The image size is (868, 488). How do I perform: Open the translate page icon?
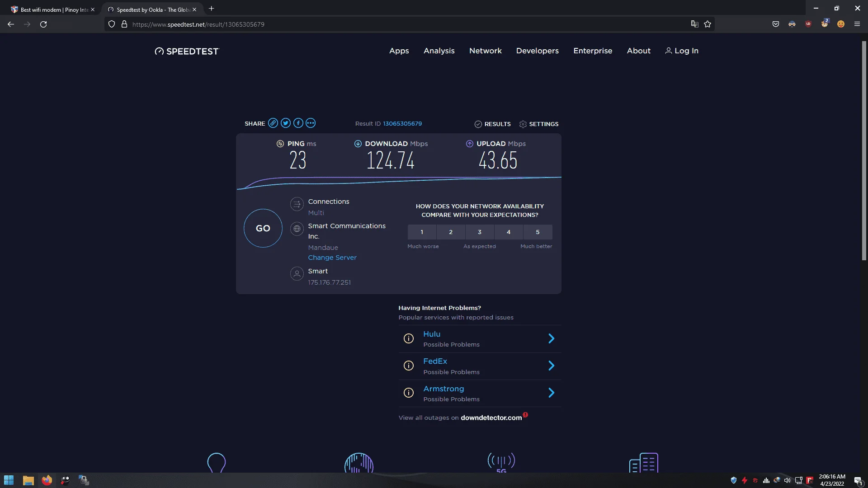pyautogui.click(x=695, y=24)
